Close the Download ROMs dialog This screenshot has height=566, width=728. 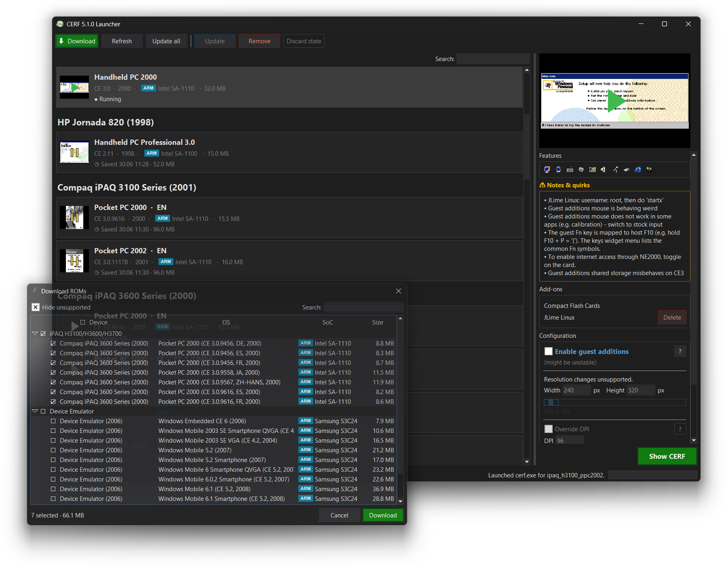coord(399,291)
